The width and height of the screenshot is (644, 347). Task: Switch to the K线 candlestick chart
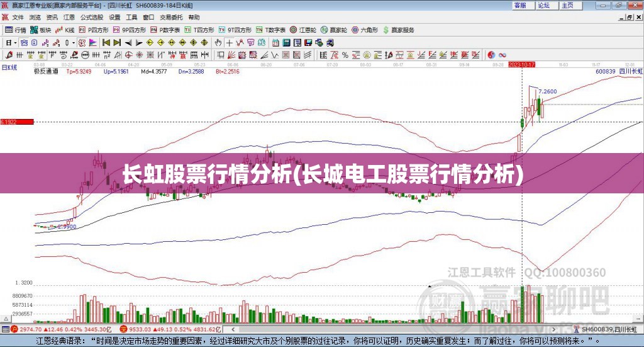(65, 30)
